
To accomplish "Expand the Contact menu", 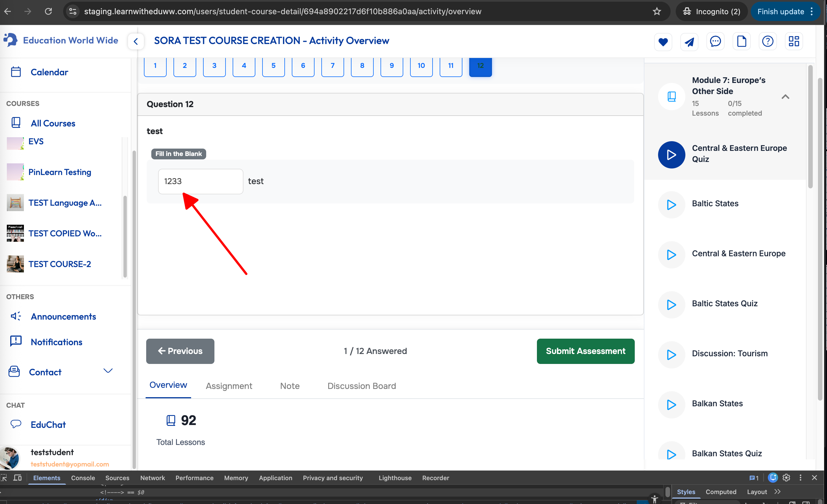I will point(108,371).
